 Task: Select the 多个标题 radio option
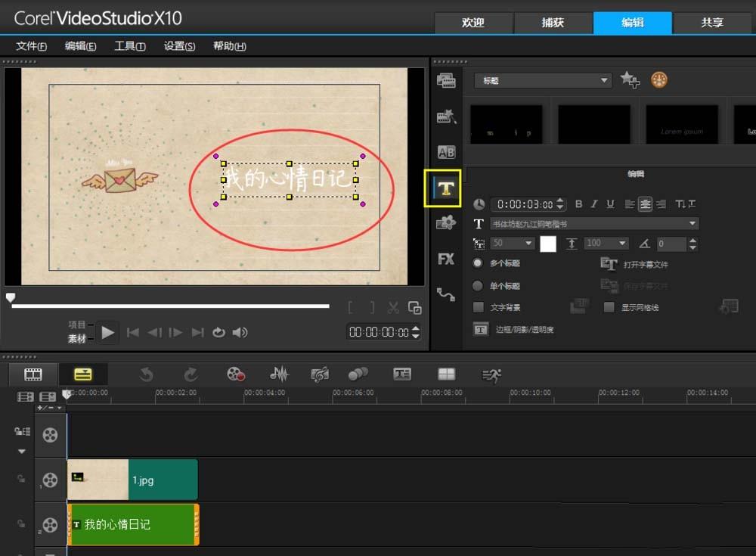tap(476, 264)
